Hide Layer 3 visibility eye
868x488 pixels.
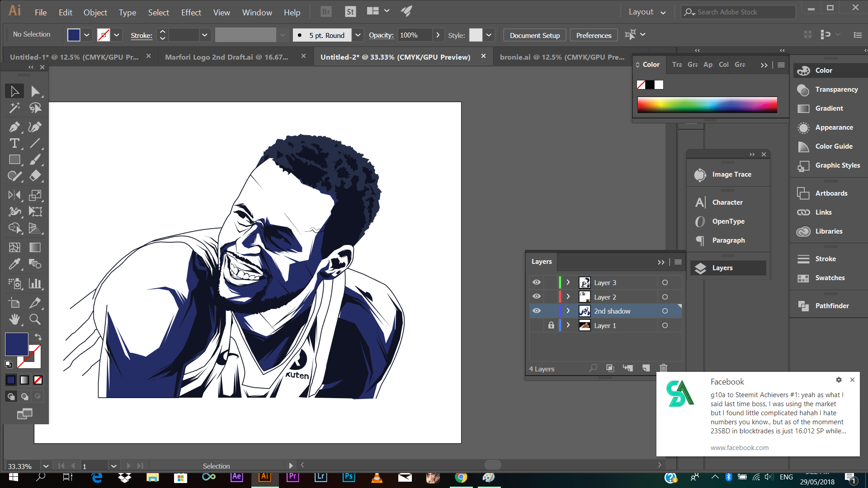tap(537, 282)
